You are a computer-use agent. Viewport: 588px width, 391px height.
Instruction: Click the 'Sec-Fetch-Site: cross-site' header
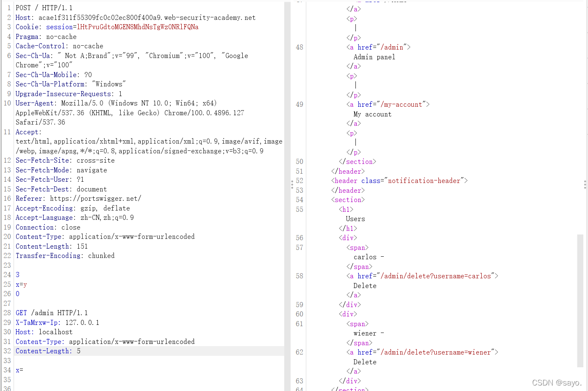point(65,160)
